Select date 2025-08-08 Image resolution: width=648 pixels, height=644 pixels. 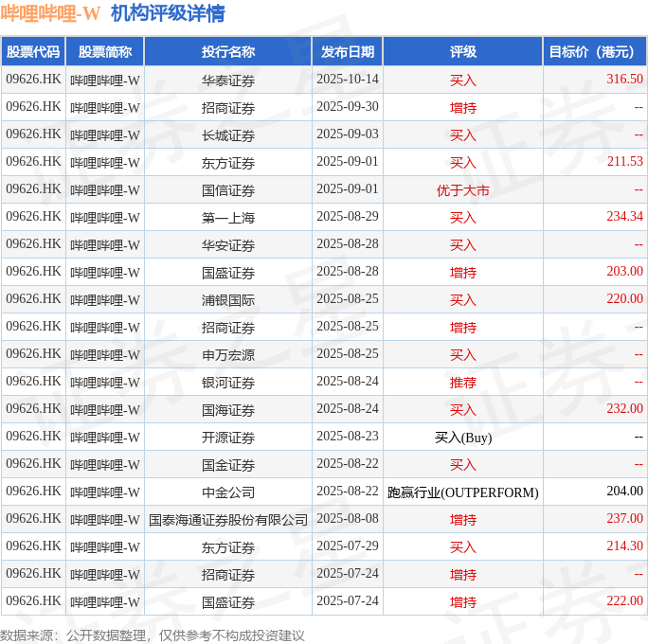348,518
